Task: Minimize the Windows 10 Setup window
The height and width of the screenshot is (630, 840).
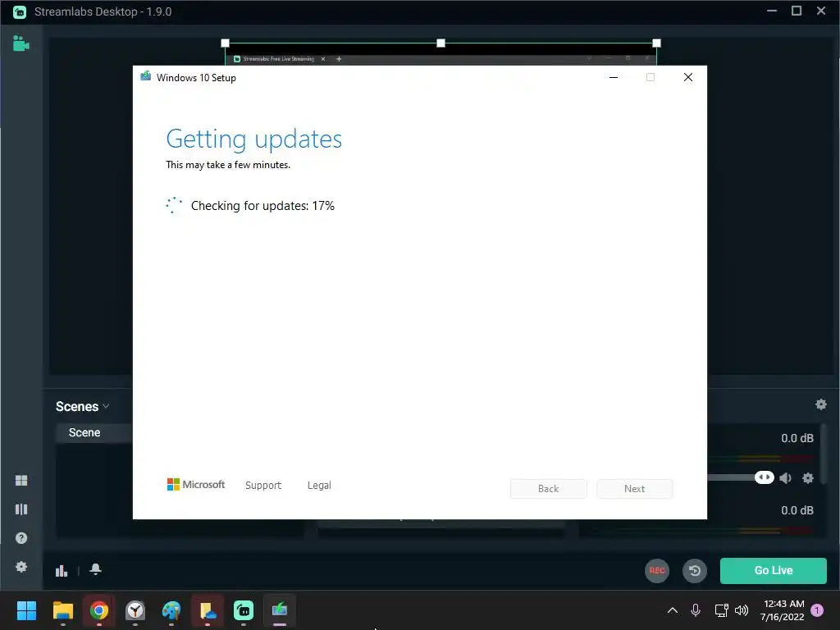Action: pyautogui.click(x=614, y=78)
